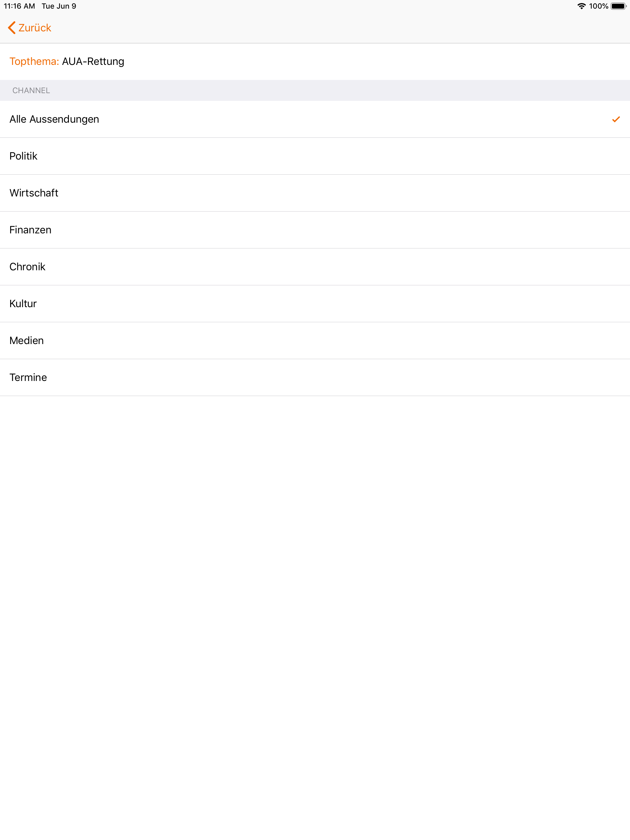Tap the 11:16 AM clock

pos(19,6)
